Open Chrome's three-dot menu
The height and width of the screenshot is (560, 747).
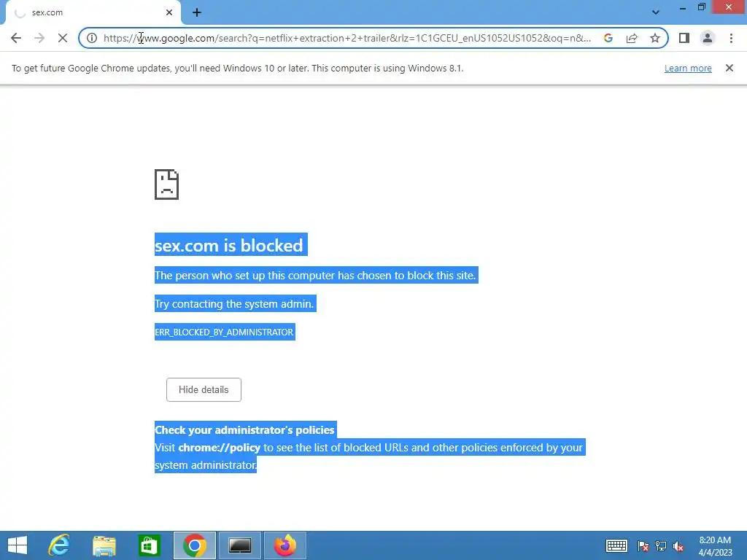click(x=731, y=38)
